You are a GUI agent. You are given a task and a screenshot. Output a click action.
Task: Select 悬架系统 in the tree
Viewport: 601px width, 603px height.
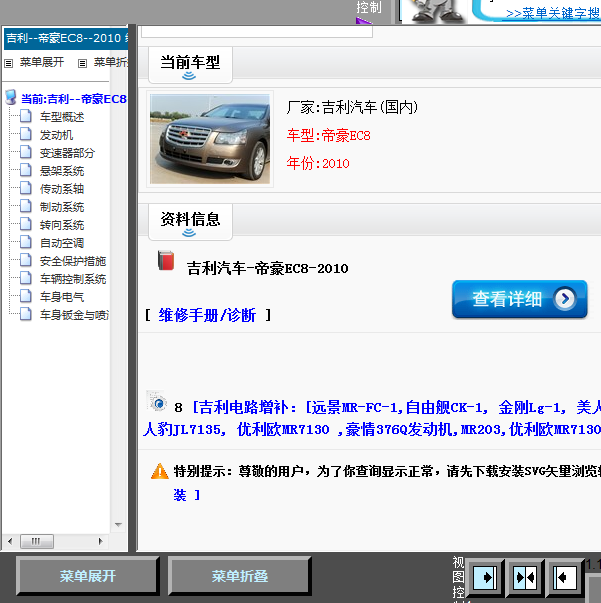62,171
